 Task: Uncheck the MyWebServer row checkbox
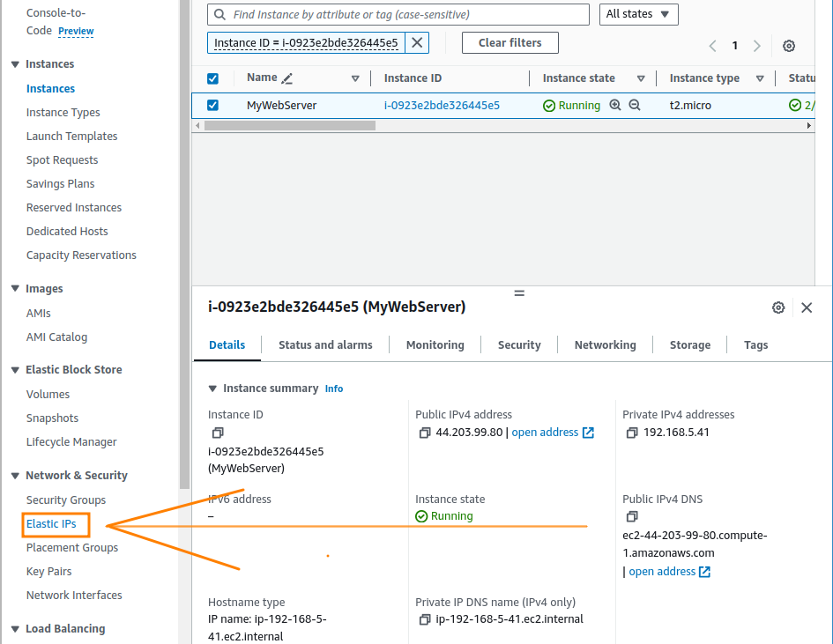(x=213, y=105)
